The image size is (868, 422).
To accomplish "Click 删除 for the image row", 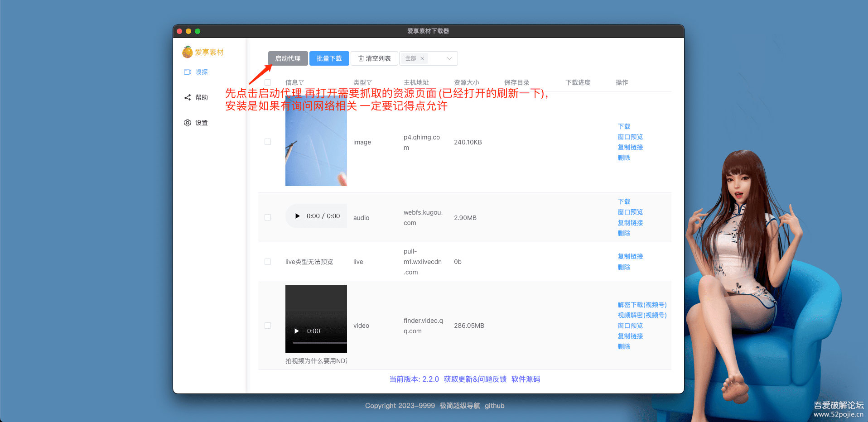I will [x=624, y=158].
